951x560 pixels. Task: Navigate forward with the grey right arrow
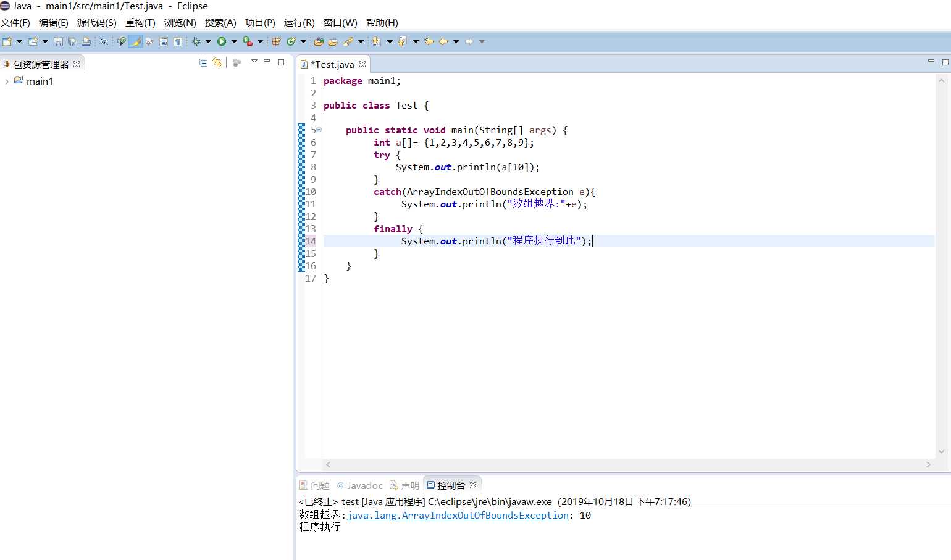(469, 41)
